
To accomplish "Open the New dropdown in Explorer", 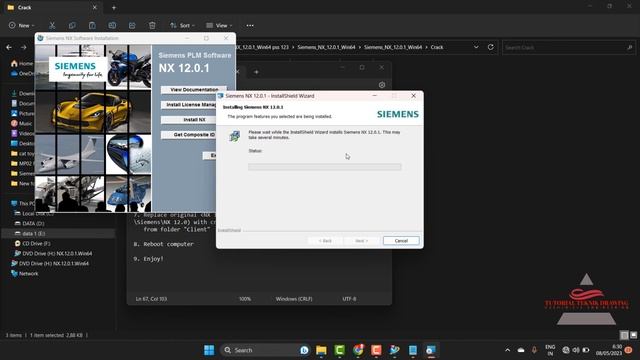I will pyautogui.click(x=22, y=25).
